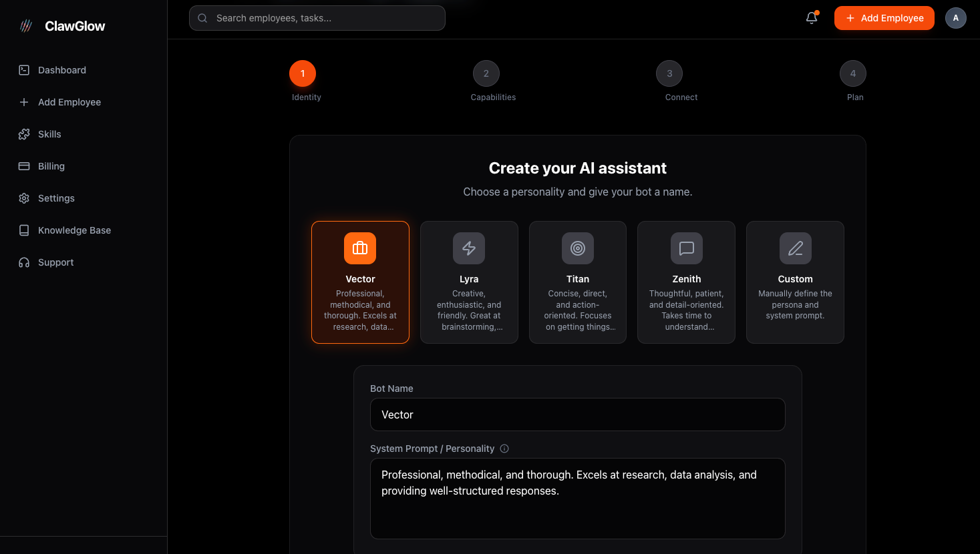Click the ClawGlow brand name

tap(75, 26)
